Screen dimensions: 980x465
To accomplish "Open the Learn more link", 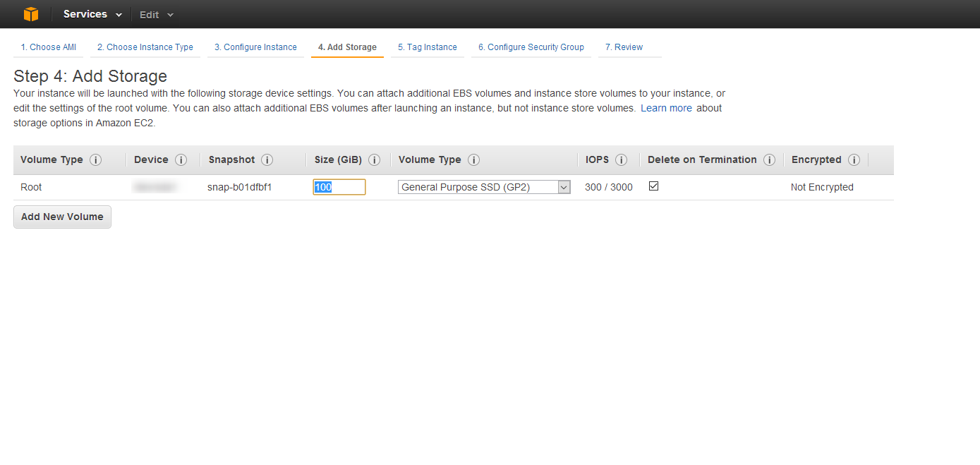I will click(666, 107).
